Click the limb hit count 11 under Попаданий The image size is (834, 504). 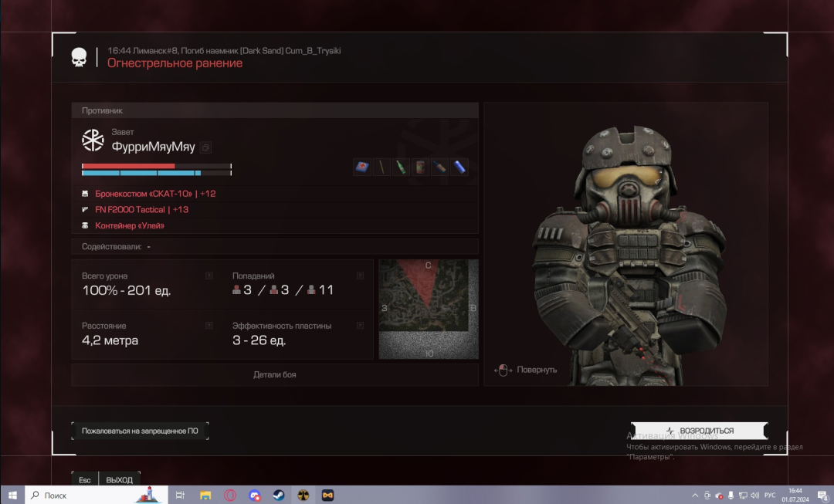tap(320, 289)
